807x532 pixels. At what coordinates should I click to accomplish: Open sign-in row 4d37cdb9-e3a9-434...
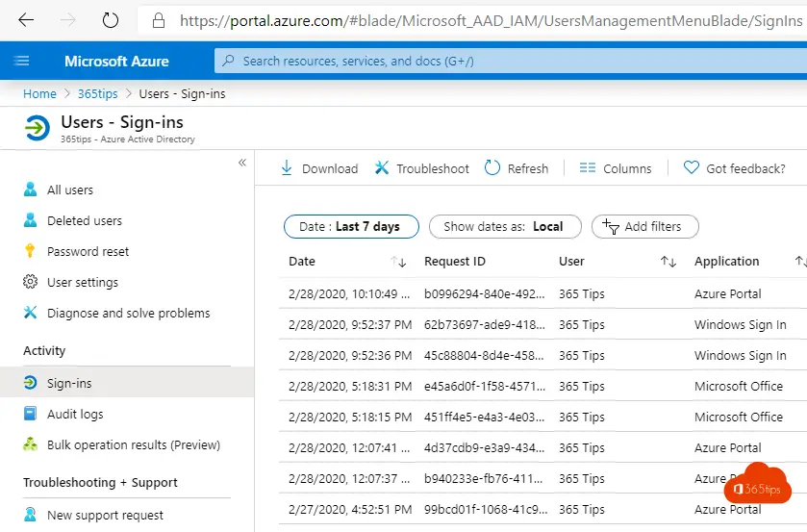coord(543,447)
